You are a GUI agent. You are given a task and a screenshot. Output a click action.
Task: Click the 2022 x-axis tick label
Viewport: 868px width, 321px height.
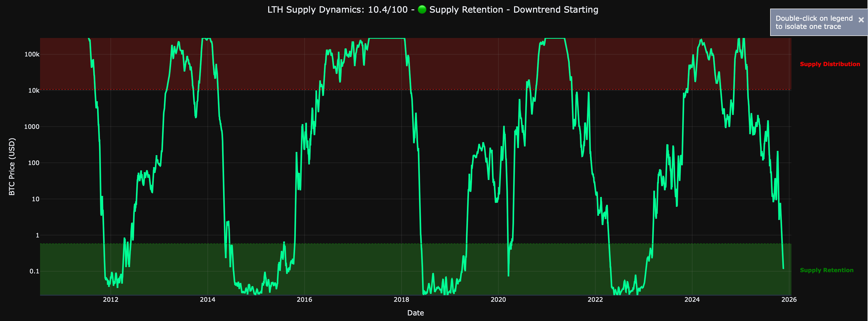595,299
